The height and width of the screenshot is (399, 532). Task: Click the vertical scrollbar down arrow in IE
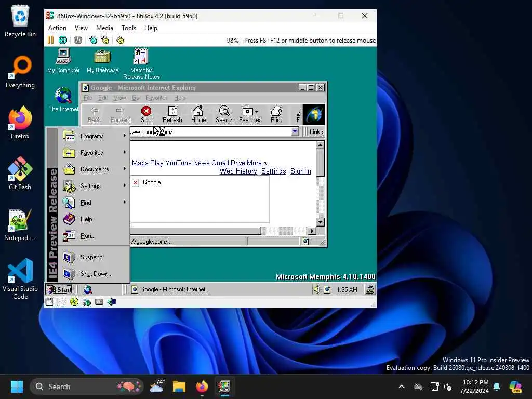click(x=320, y=222)
